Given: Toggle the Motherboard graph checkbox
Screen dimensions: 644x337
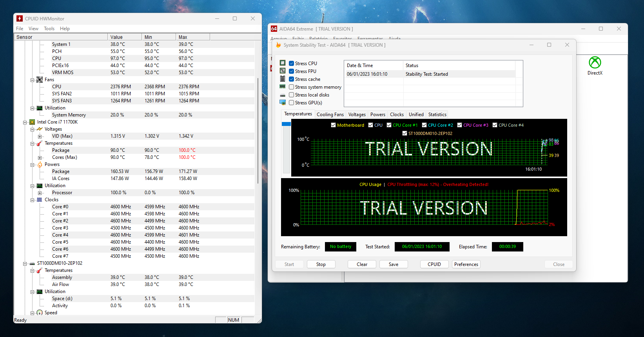Looking at the screenshot, I should [x=334, y=125].
